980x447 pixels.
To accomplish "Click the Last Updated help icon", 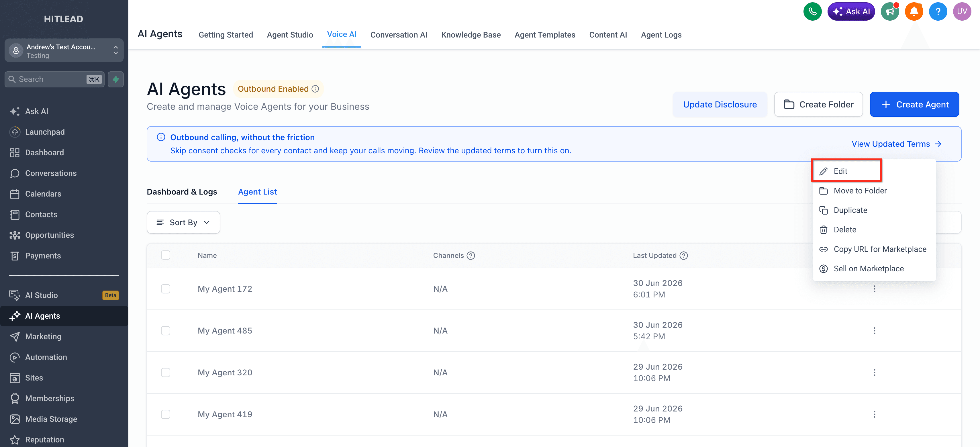I will coord(683,256).
